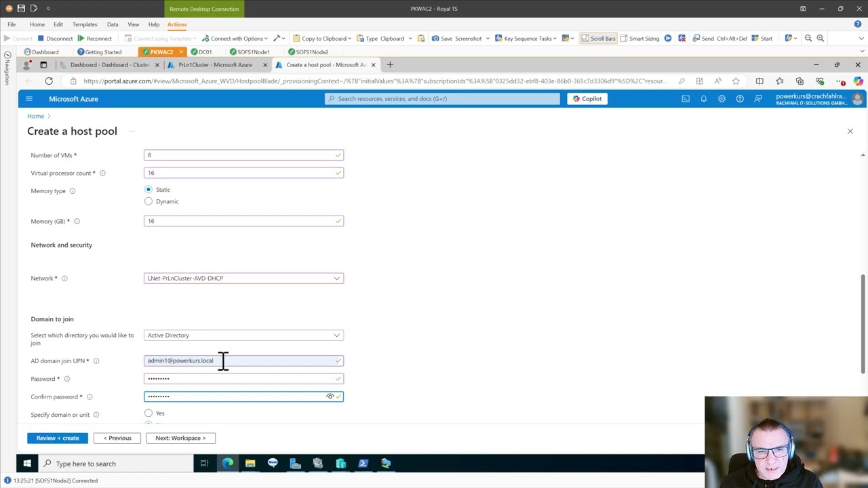The height and width of the screenshot is (488, 868).
Task: Open the Network dropdown
Action: pyautogui.click(x=243, y=278)
